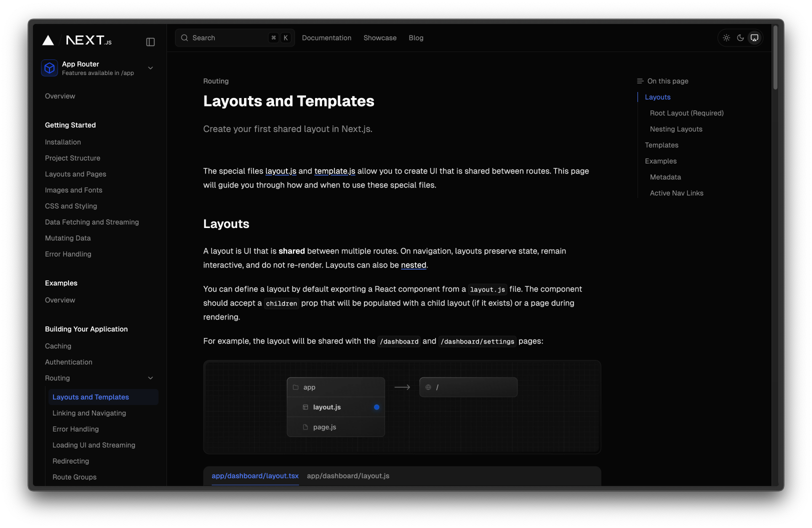Click the globe icon in URL box
Viewport: 812px width, 528px height.
(428, 387)
